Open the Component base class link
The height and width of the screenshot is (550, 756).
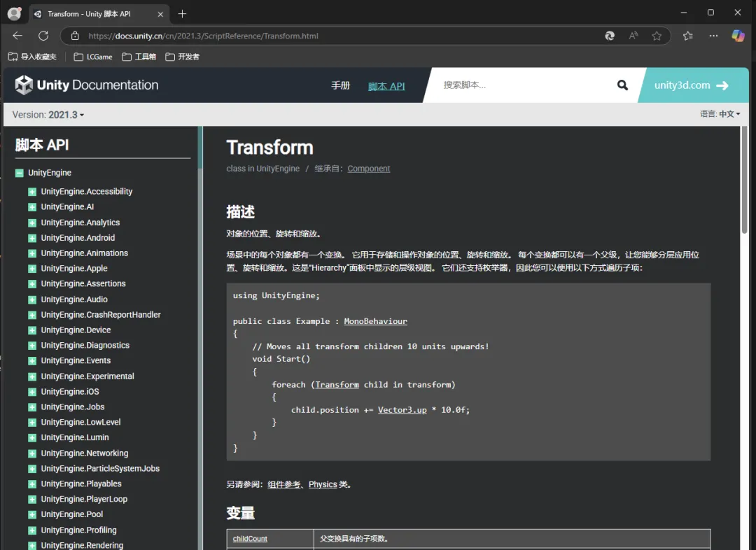tap(369, 169)
